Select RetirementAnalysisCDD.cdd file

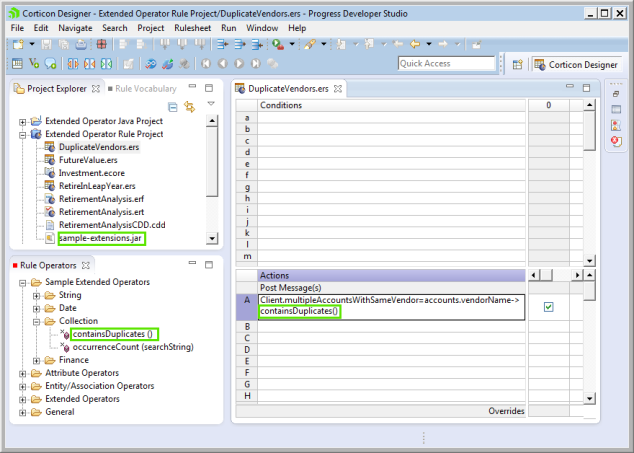(112, 224)
